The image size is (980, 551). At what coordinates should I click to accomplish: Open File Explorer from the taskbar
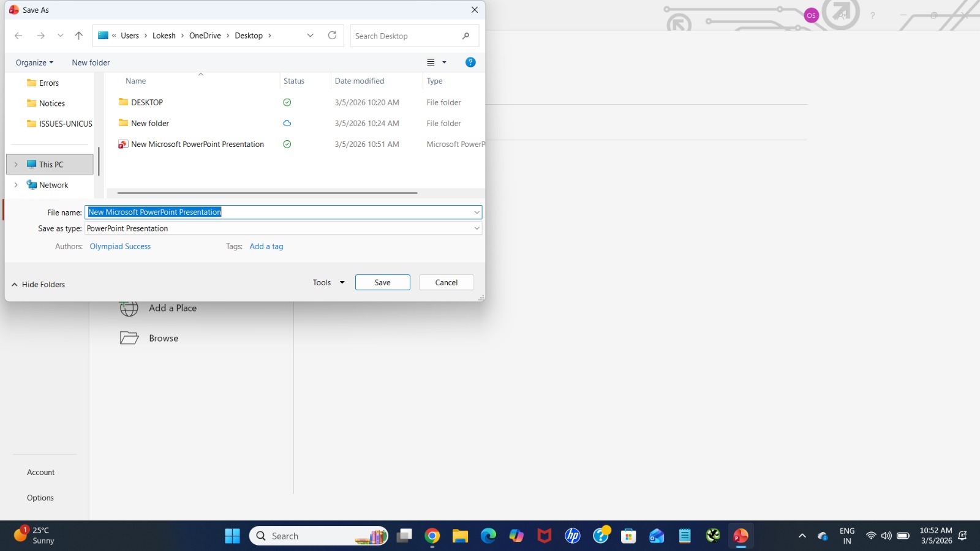pyautogui.click(x=460, y=535)
